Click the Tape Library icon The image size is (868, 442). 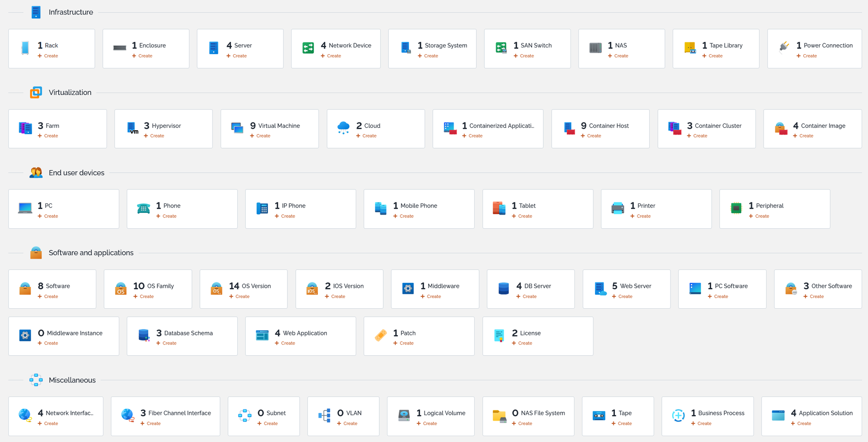click(x=690, y=48)
